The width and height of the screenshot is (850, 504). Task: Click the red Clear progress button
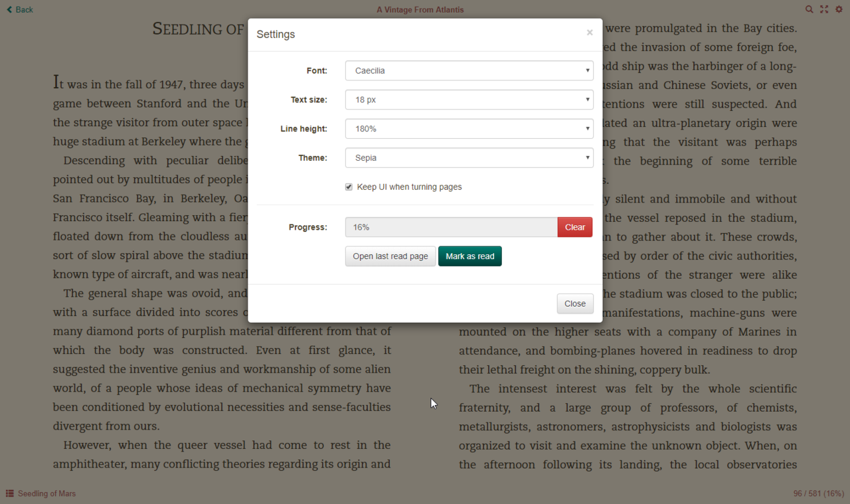(x=574, y=227)
